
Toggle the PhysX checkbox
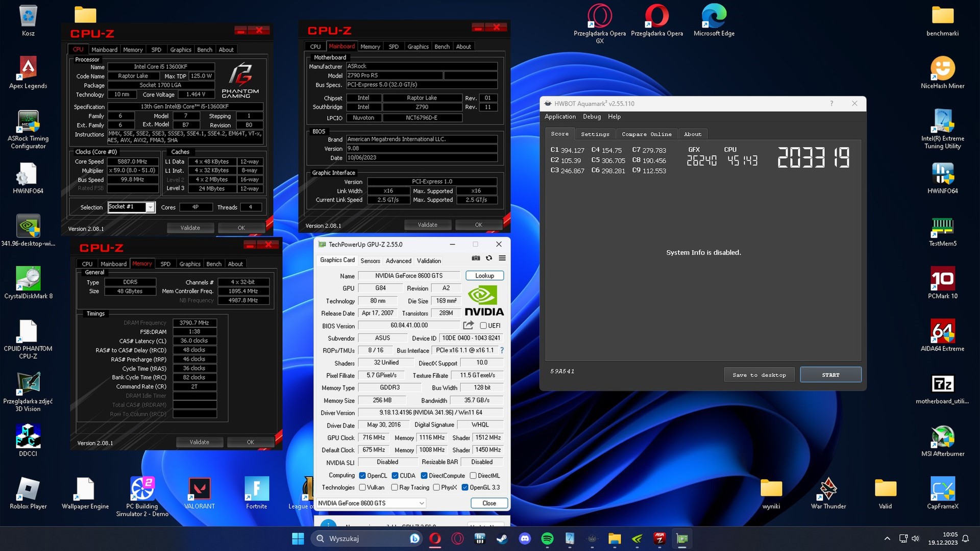point(436,487)
